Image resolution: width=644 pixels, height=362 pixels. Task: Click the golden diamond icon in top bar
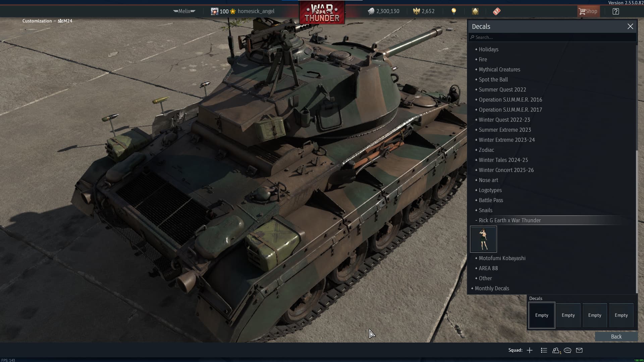(x=475, y=11)
